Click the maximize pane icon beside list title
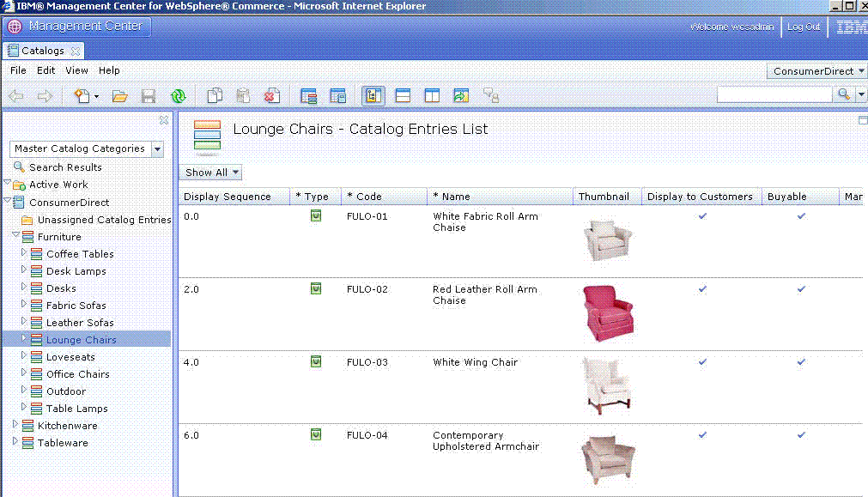This screenshot has height=497, width=868. pyautogui.click(x=863, y=120)
